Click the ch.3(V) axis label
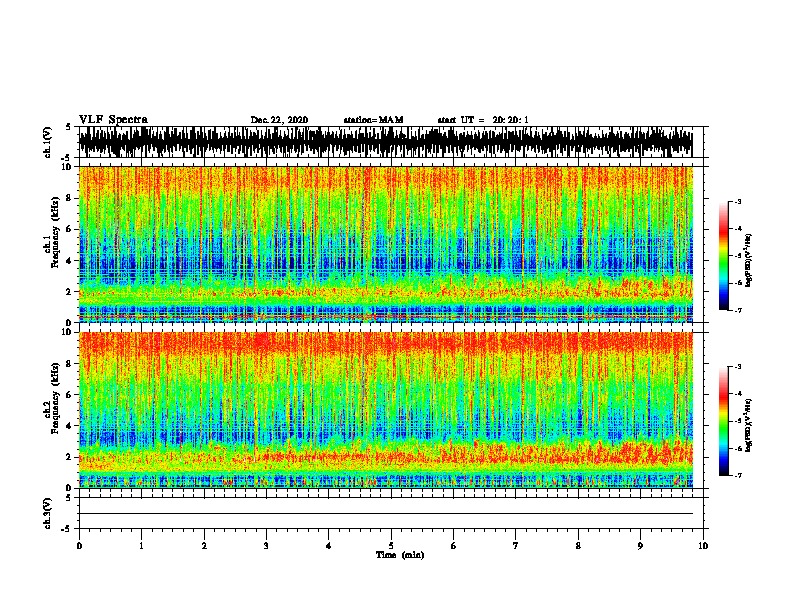The height and width of the screenshot is (612, 792). click(x=48, y=513)
